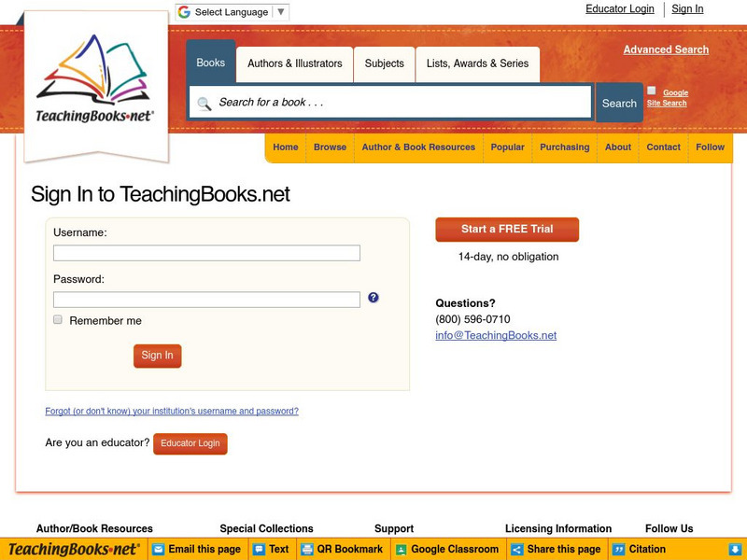The width and height of the screenshot is (747, 560).
Task: Enable the Remember me checkbox
Action: coord(56,319)
